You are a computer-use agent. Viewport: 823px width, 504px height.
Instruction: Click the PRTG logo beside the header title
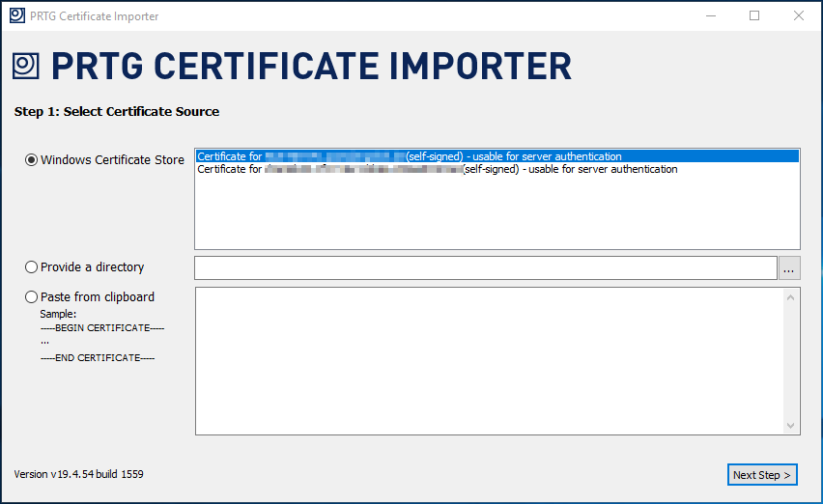pos(26,66)
